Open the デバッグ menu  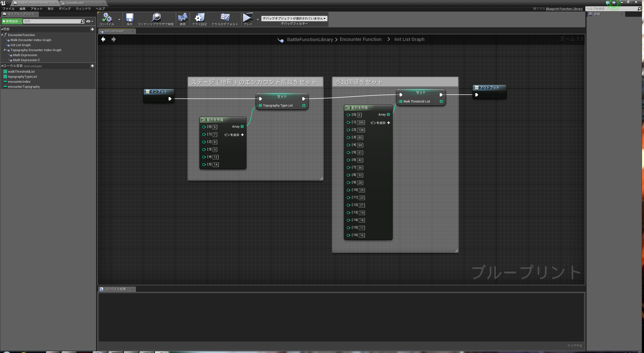pos(64,9)
